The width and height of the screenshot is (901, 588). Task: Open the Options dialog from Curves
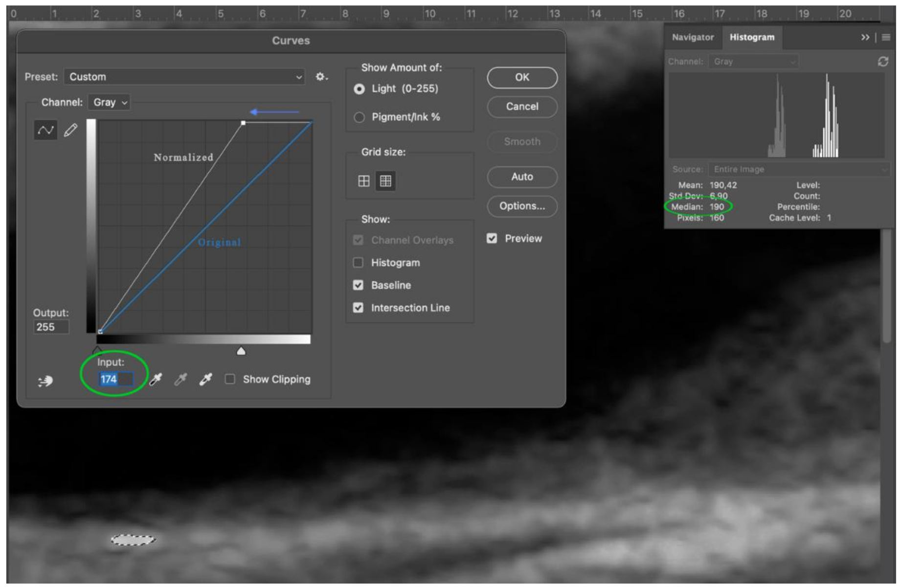pos(521,206)
